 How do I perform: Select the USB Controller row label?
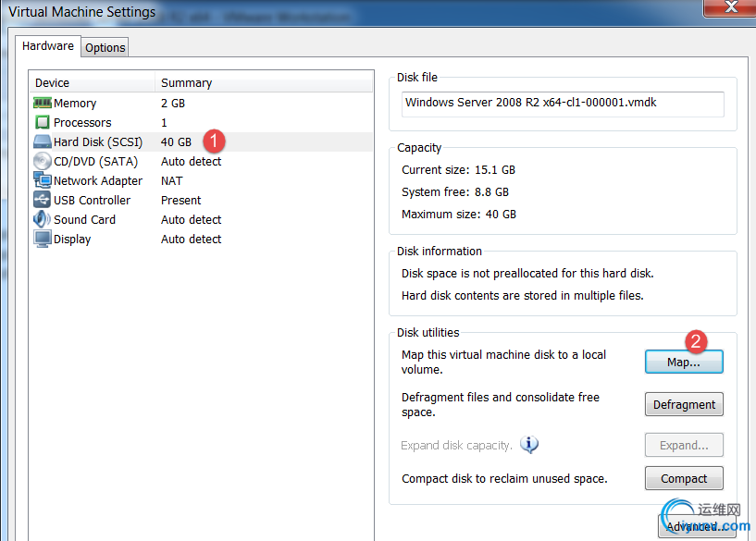point(93,200)
